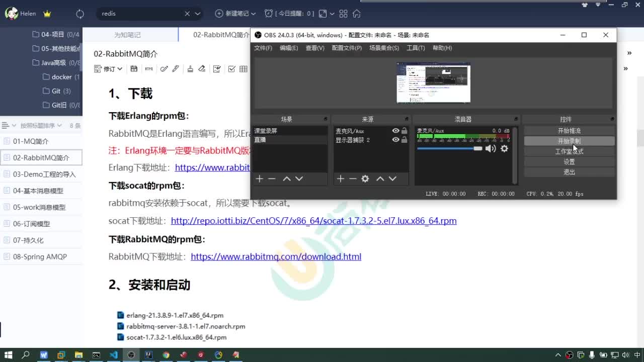
Task: Click 开始推流 to start streaming
Action: click(x=569, y=131)
